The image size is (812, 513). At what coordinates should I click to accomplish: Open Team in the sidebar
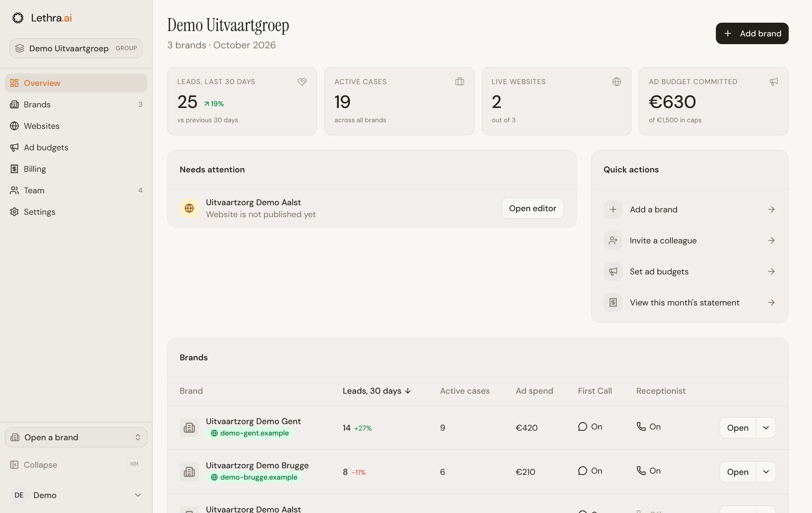pyautogui.click(x=76, y=191)
